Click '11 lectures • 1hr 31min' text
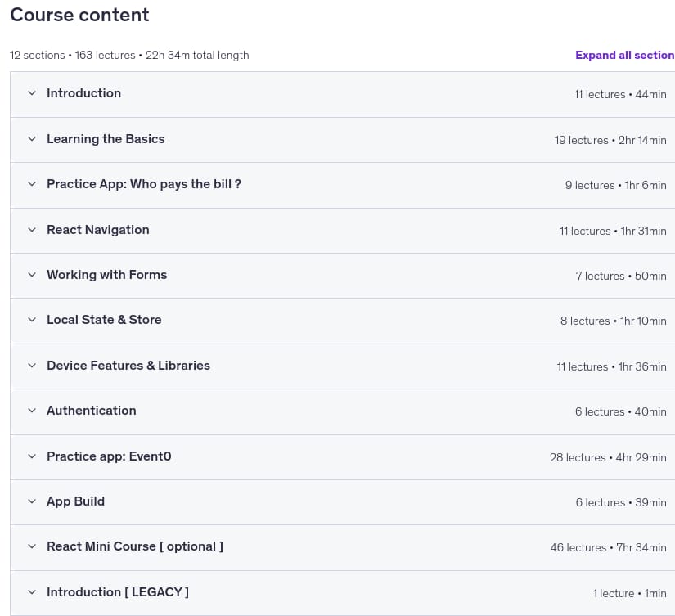 [x=613, y=231]
